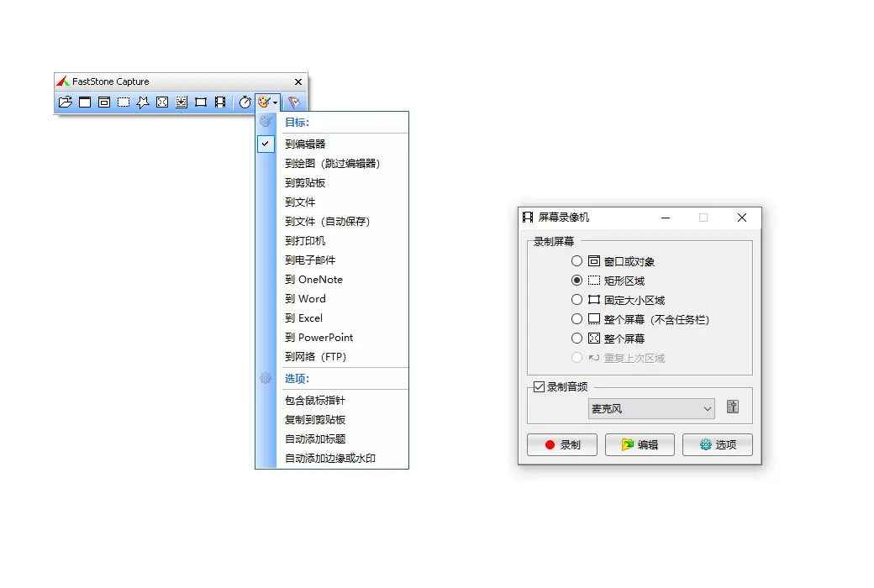Viewport: 874px width, 588px height.
Task: Click dashed rectangle icon beside 矩形区域
Action: coord(594,281)
